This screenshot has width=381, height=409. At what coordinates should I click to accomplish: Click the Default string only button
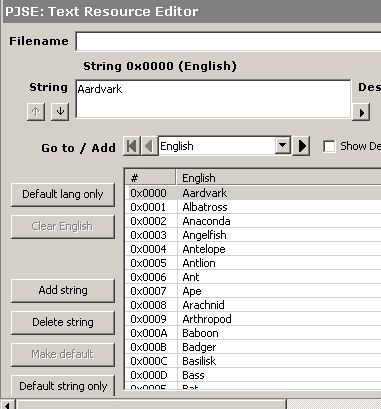(x=63, y=386)
